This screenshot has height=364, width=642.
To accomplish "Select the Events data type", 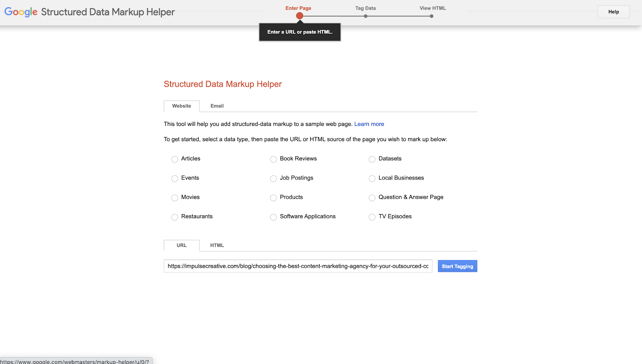I will pos(175,178).
